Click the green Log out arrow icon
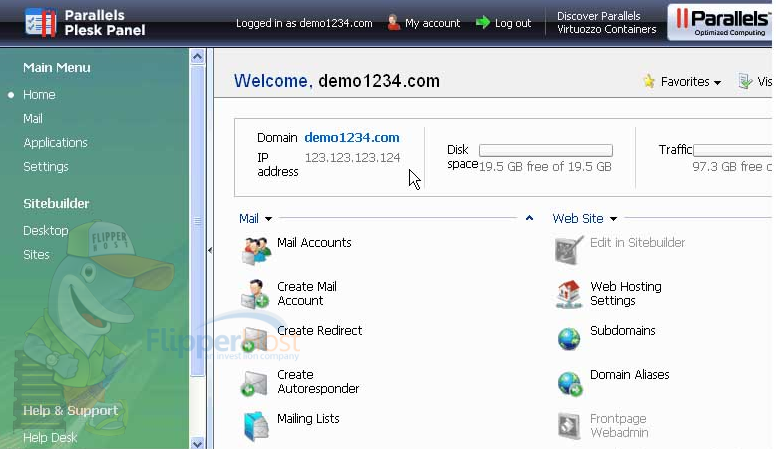Image resolution: width=776 pixels, height=450 pixels. 483,22
